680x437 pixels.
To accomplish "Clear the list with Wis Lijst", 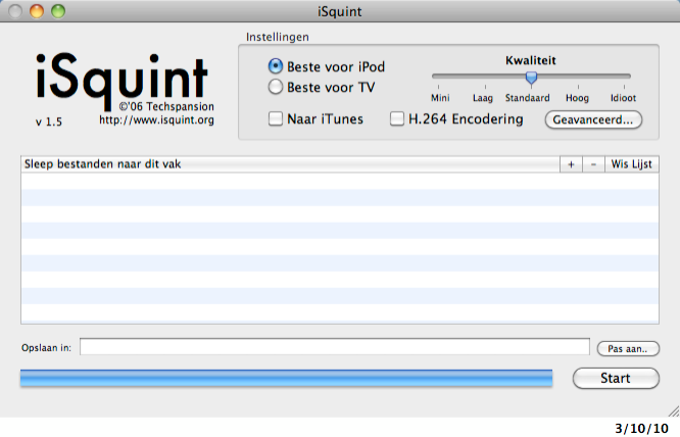I will tap(632, 164).
